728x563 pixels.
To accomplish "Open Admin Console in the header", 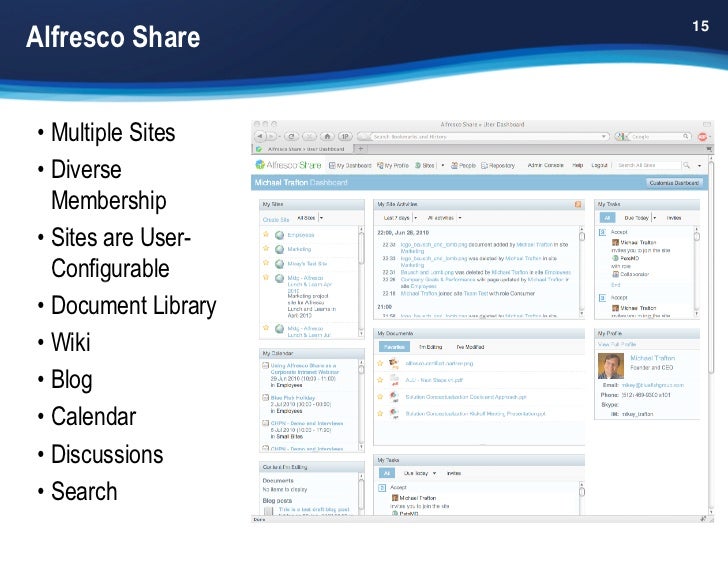I will (x=545, y=165).
